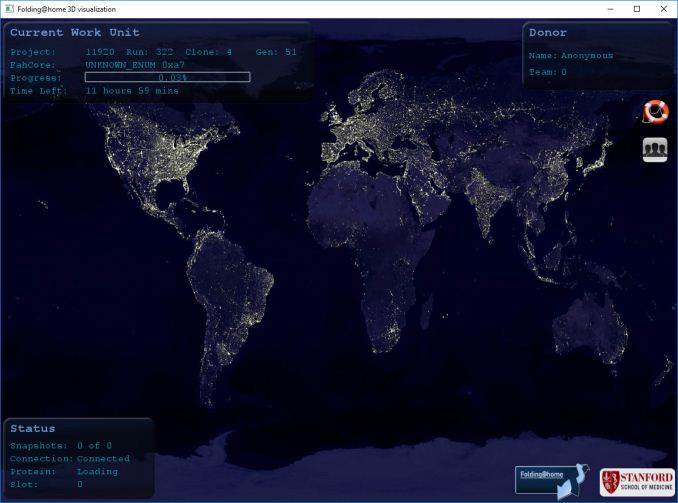This screenshot has height=503, width=678.
Task: Click the project number 11920
Action: click(99, 52)
